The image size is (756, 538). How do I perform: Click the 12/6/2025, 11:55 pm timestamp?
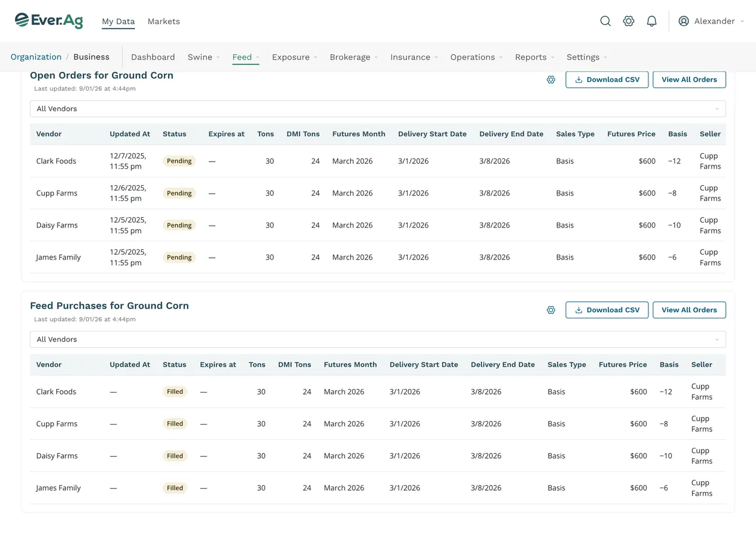tap(128, 193)
